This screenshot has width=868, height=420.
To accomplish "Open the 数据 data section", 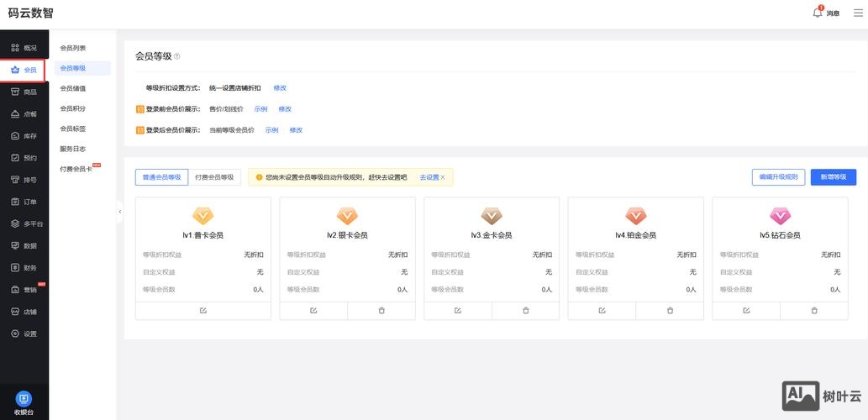I will point(24,245).
